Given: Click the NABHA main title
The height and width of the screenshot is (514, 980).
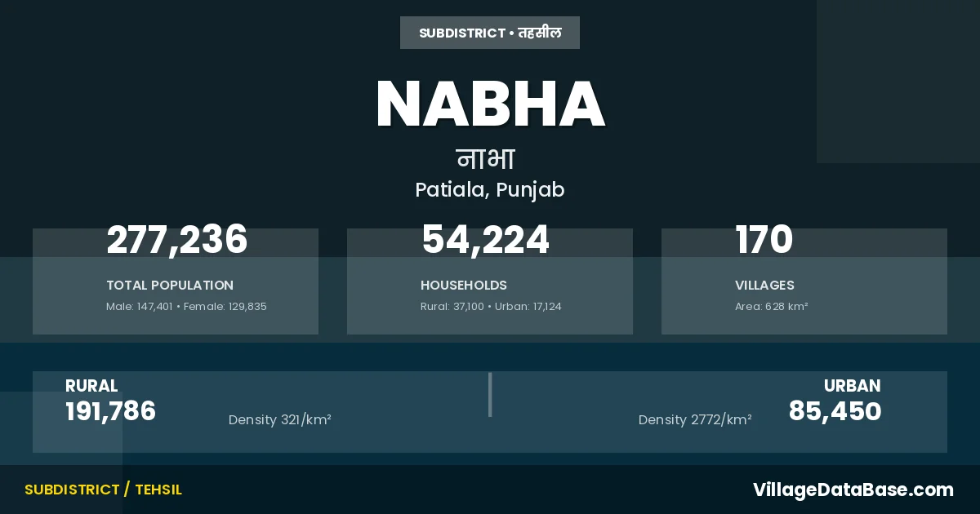Looking at the screenshot, I should pos(490,105).
